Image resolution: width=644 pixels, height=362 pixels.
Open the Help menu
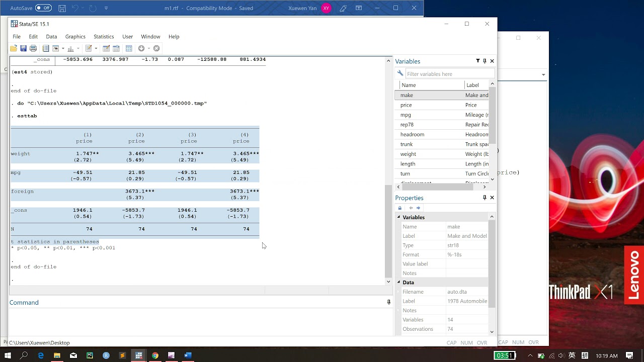(174, 37)
